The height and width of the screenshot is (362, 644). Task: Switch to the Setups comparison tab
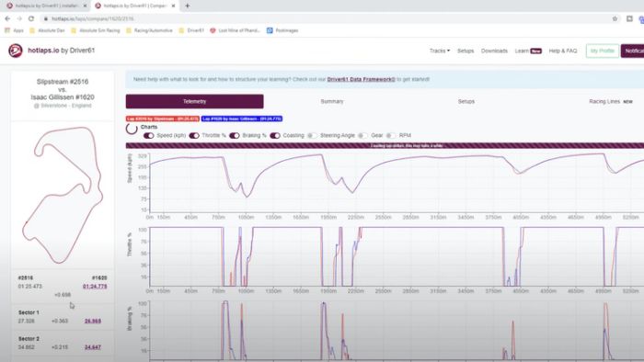pos(466,101)
